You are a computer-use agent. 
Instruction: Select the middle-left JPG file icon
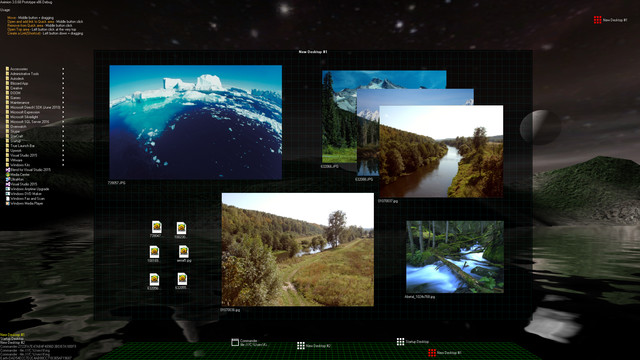tap(154, 252)
